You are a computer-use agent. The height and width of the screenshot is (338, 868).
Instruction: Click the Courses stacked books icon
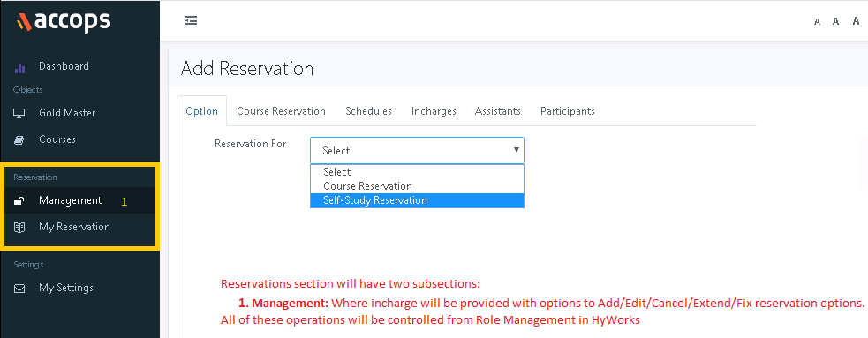19,140
